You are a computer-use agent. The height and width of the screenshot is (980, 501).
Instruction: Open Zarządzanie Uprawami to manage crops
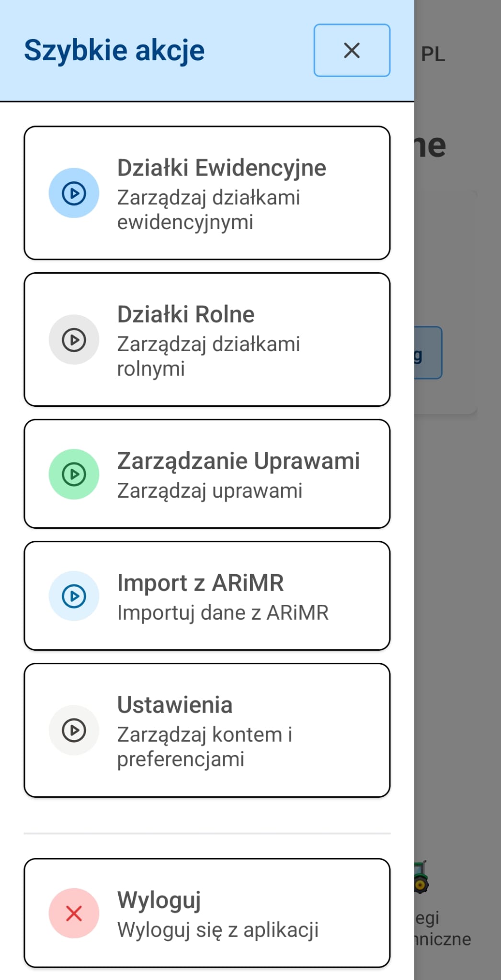[x=207, y=473]
